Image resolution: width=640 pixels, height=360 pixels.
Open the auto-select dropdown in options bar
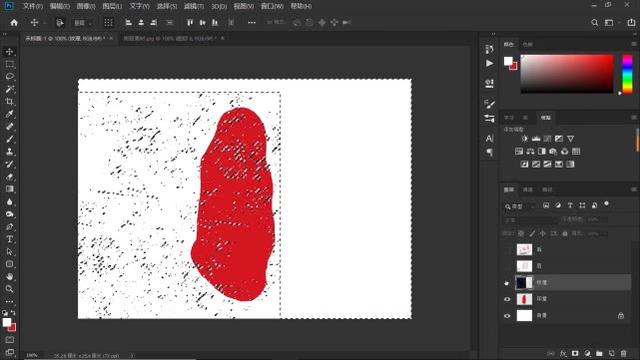(x=83, y=23)
